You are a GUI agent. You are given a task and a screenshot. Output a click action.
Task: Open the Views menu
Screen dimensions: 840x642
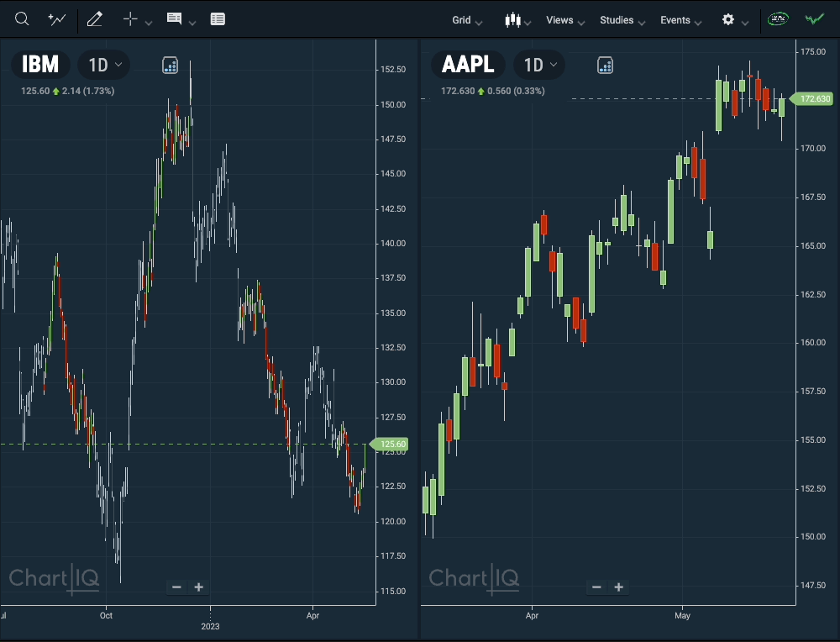point(565,20)
